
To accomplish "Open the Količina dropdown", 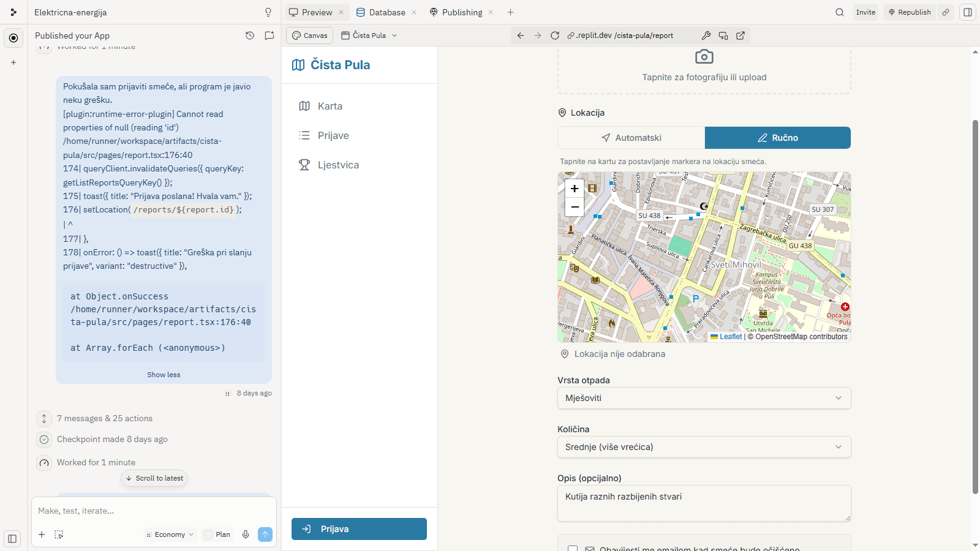I will [x=704, y=447].
